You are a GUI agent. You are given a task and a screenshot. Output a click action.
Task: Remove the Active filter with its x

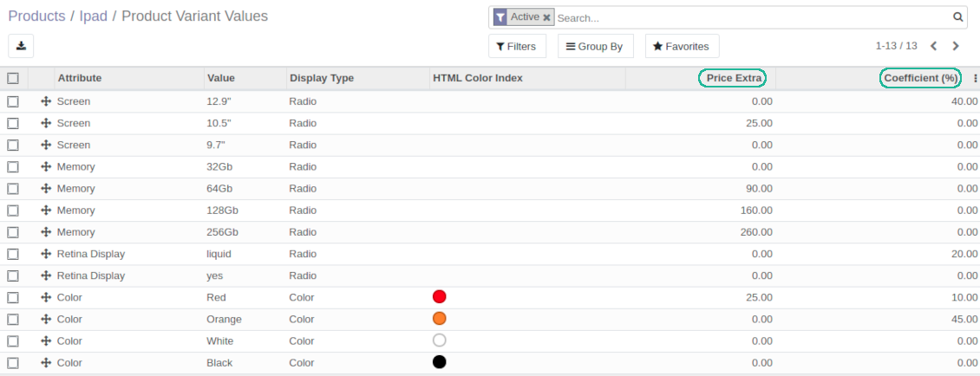coord(546,17)
